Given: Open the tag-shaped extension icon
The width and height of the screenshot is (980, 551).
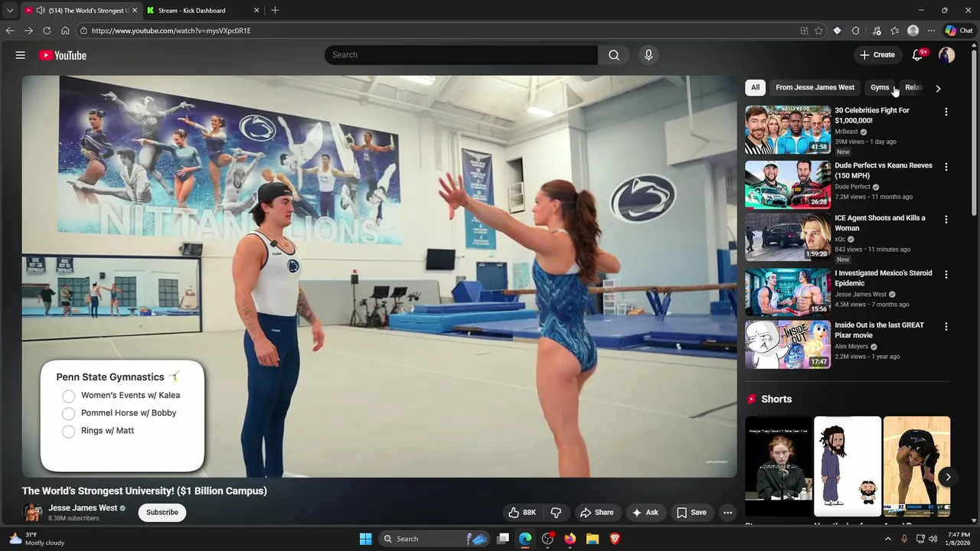Looking at the screenshot, I should click(837, 31).
